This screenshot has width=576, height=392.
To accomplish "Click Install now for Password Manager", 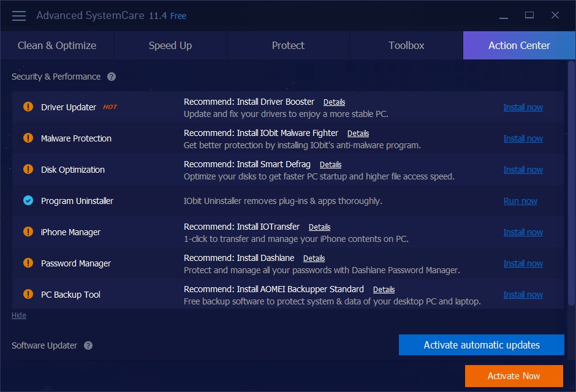I will click(x=523, y=263).
